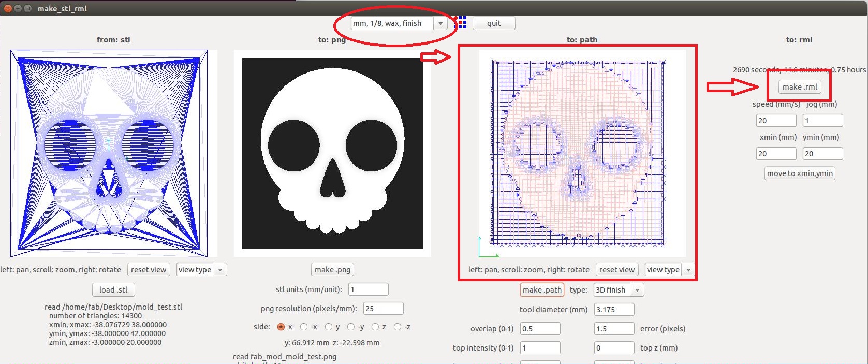Edit the xmin (mm) field

776,154
